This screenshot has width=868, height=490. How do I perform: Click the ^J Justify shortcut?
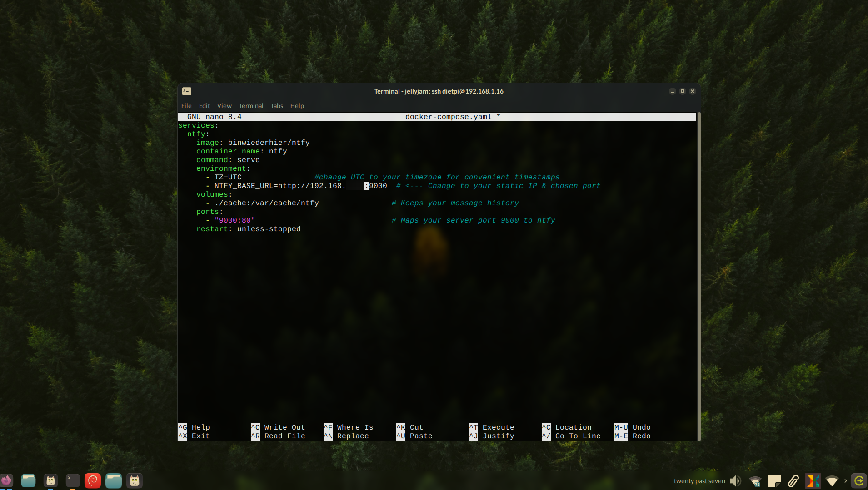[492, 436]
